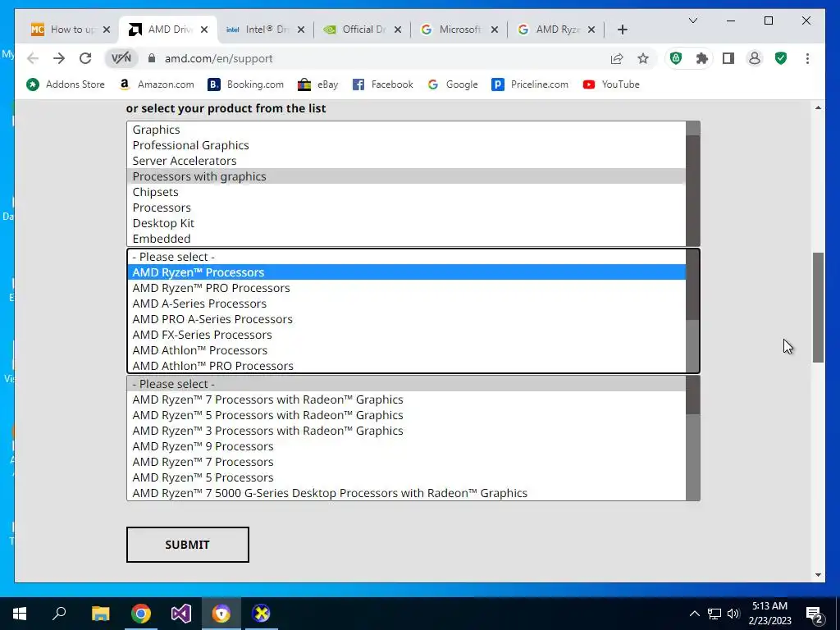The height and width of the screenshot is (630, 840).
Task: Open taskbar search magnifier
Action: point(59,614)
